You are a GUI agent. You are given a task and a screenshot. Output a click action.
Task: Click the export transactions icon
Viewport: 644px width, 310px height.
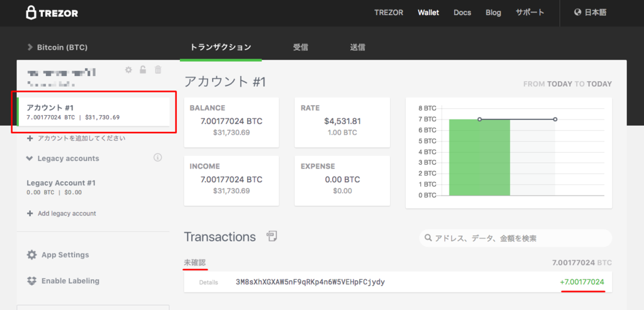click(x=272, y=236)
